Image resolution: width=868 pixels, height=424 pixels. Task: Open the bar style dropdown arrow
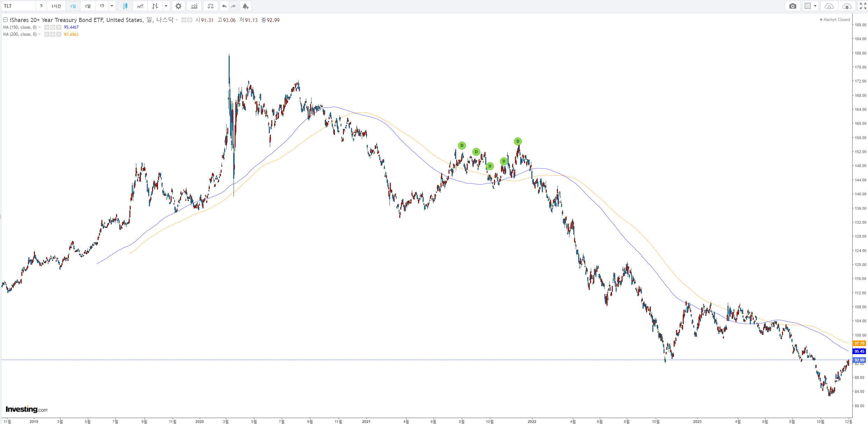166,6
